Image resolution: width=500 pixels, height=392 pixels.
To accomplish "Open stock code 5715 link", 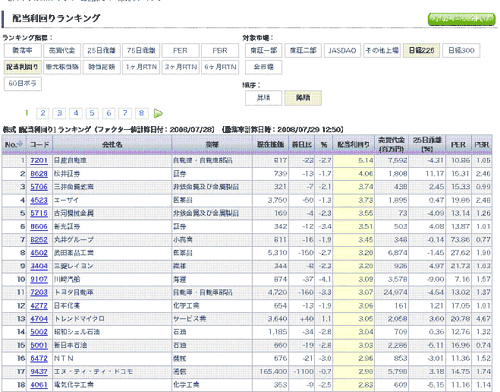I will (x=39, y=213).
